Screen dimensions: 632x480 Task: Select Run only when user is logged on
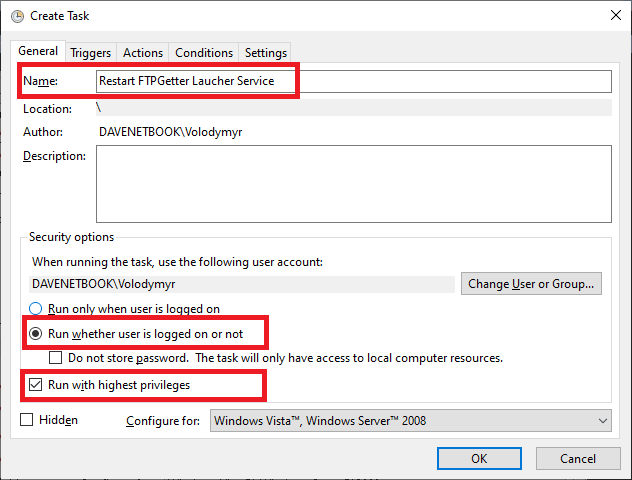[125, 309]
